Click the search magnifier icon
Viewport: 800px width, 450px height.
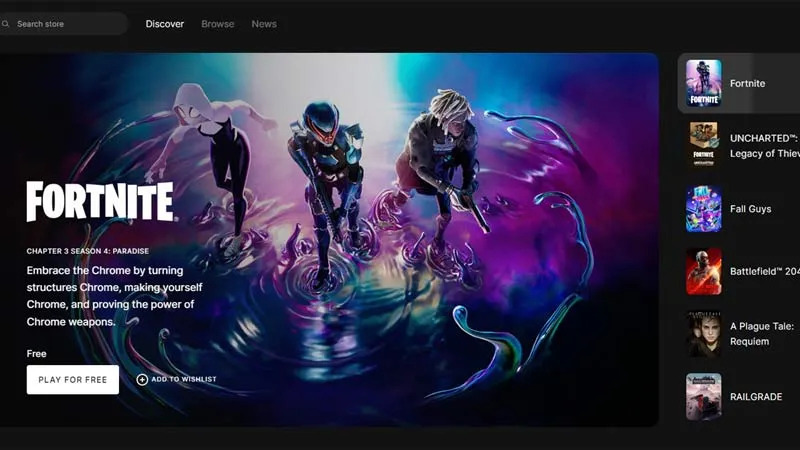pyautogui.click(x=5, y=23)
